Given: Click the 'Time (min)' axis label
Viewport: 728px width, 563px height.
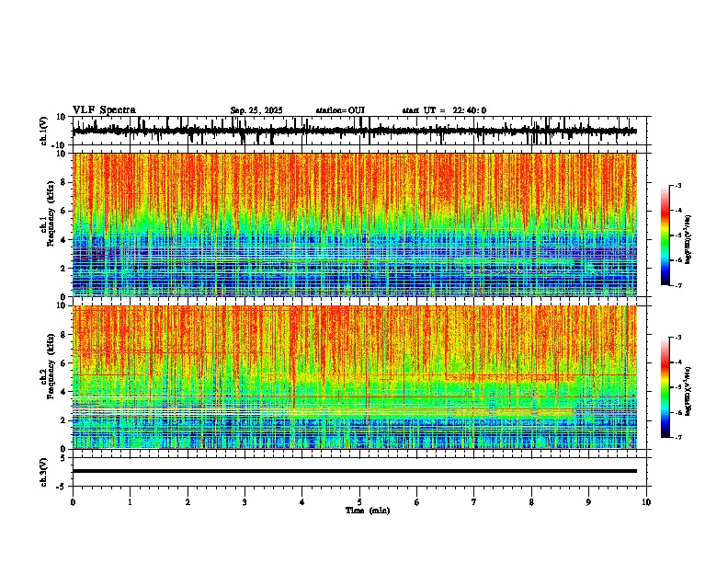Looking at the screenshot, I should [368, 511].
